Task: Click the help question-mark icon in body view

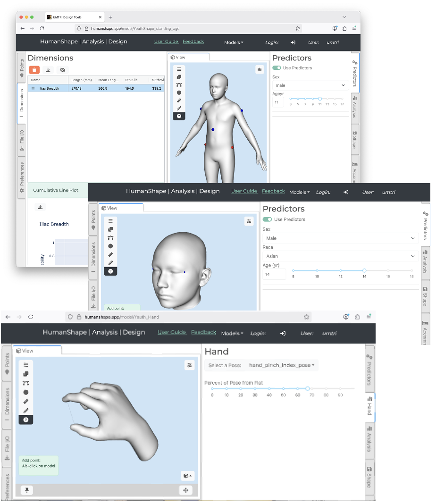Action: 179,116
